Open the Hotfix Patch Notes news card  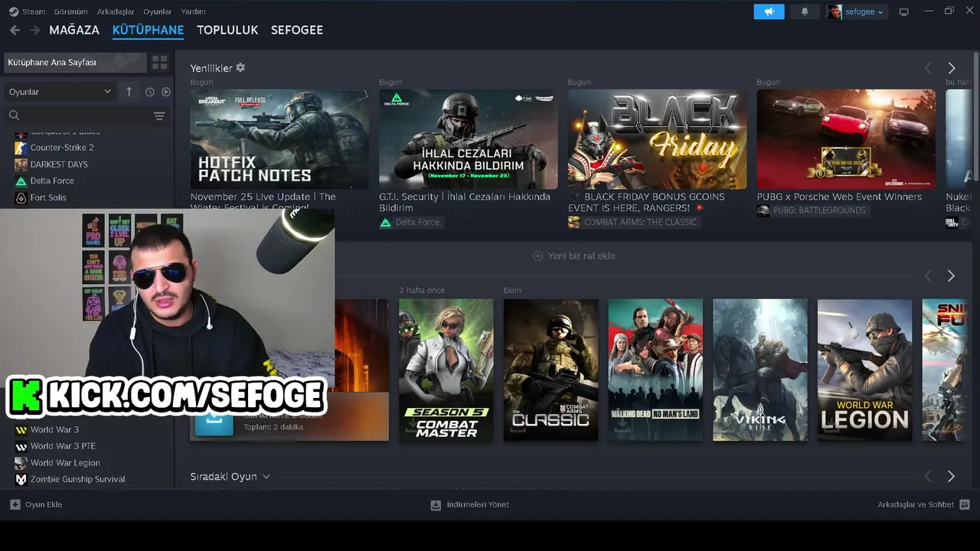(279, 139)
